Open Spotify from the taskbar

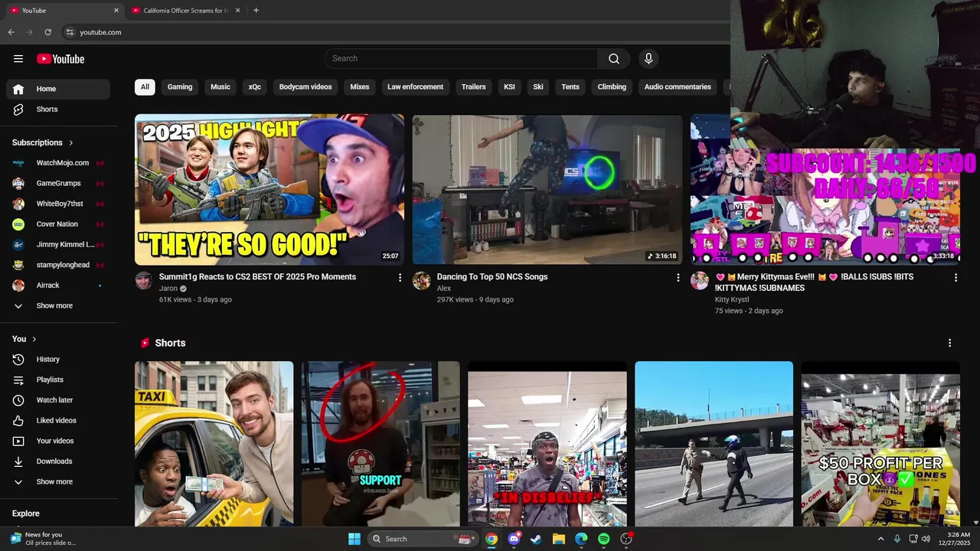[x=603, y=539]
